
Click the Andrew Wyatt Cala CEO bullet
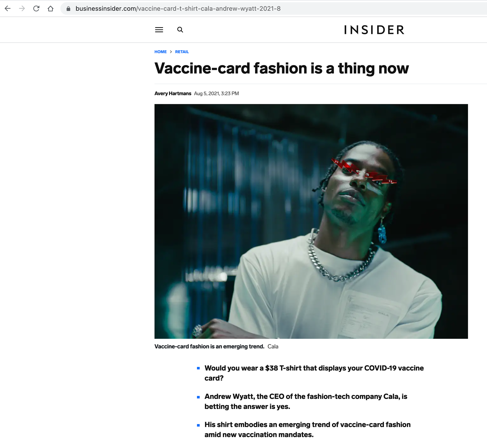[306, 401]
